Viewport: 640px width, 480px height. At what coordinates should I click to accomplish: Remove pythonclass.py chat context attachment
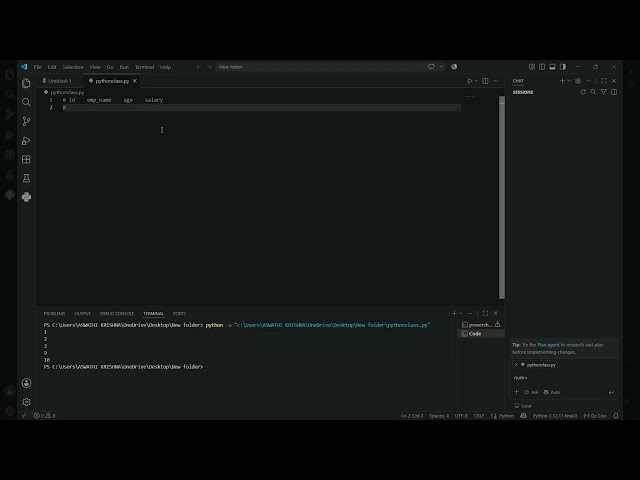516,364
